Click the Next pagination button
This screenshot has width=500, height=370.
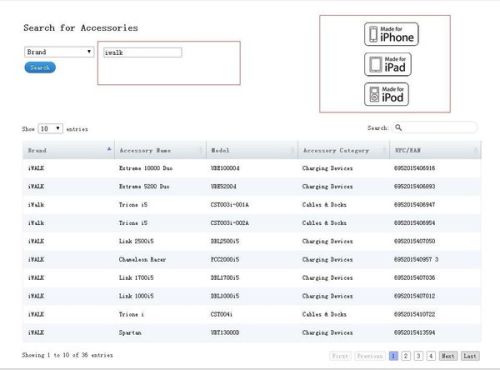tap(448, 356)
